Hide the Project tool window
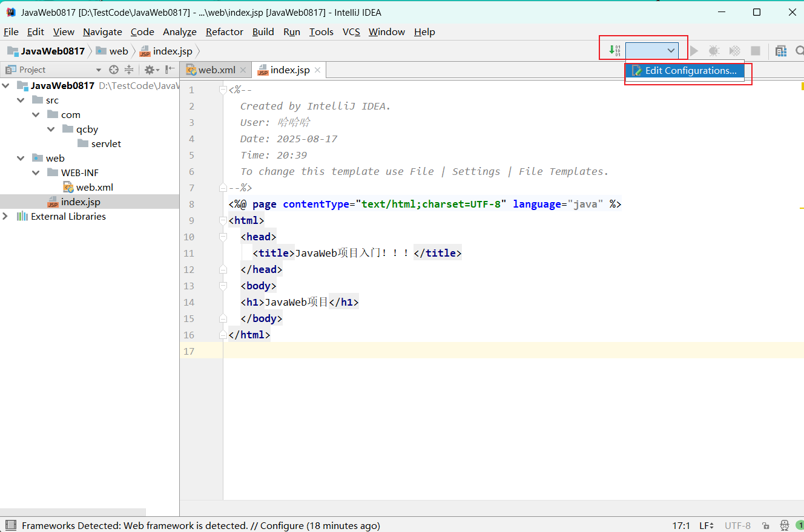 tap(170, 70)
